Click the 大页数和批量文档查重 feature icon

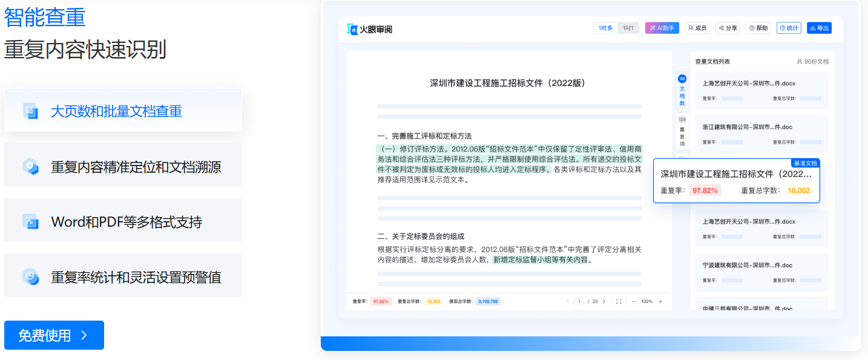click(x=30, y=110)
